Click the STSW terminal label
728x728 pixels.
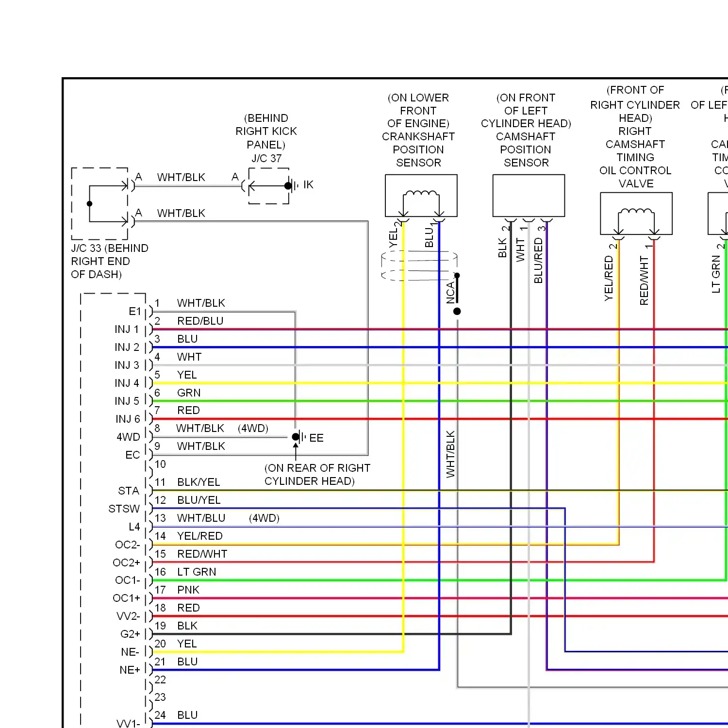(124, 509)
